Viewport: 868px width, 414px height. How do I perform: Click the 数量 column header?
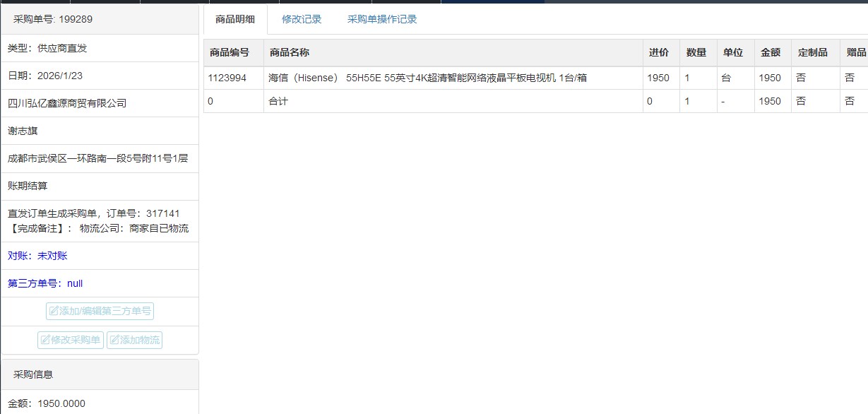(x=696, y=53)
